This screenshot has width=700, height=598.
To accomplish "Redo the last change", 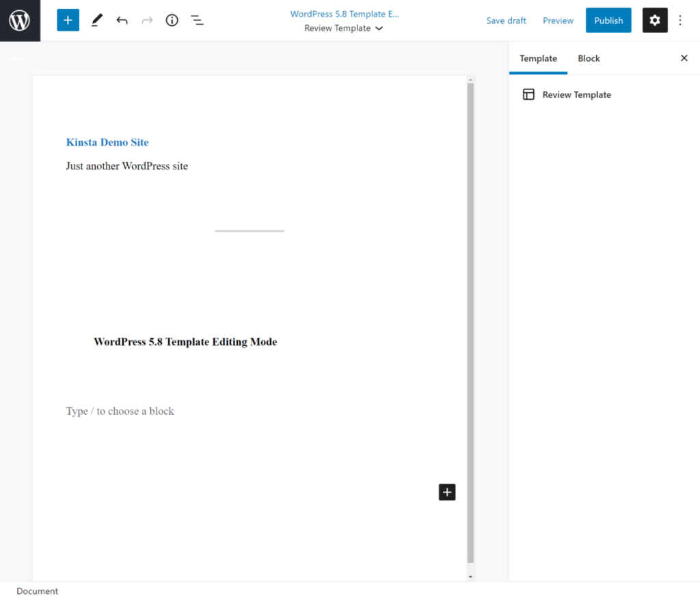I will (146, 20).
